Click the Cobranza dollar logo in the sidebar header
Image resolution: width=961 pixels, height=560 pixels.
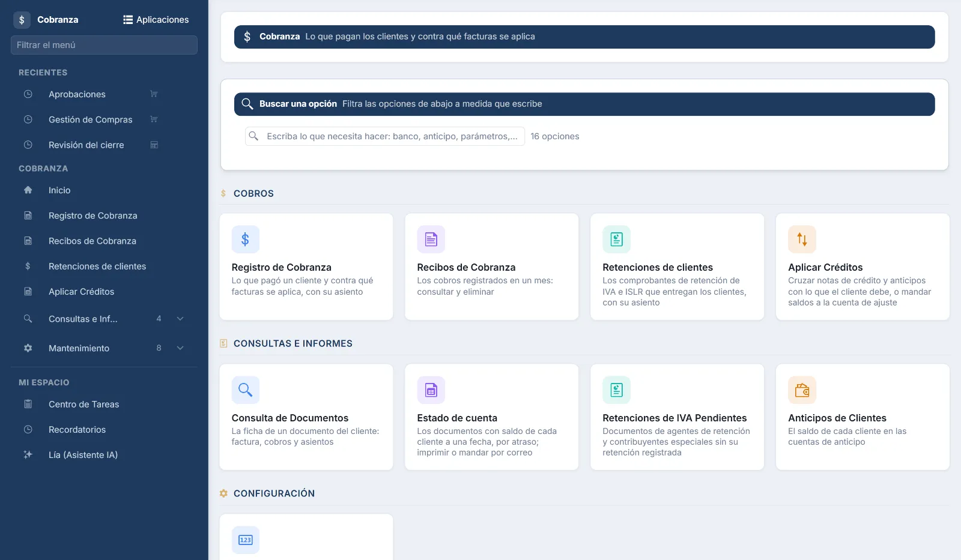22,20
